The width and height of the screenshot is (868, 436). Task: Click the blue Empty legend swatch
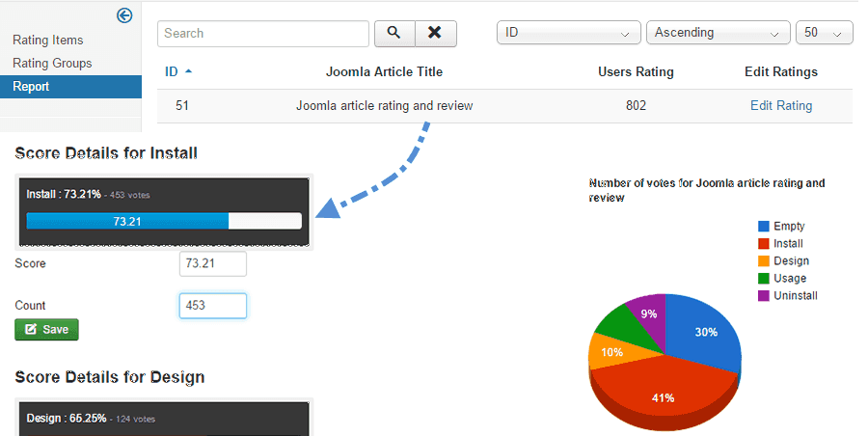tap(763, 226)
